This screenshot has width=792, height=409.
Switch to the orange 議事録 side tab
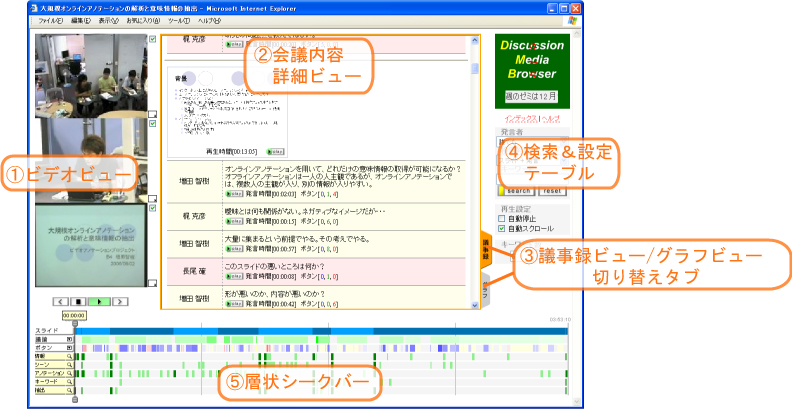tap(485, 249)
